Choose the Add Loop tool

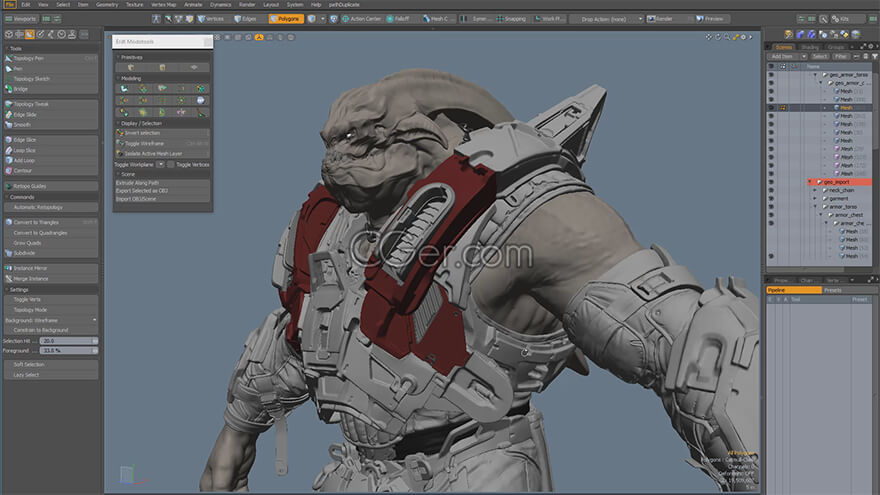tap(51, 161)
